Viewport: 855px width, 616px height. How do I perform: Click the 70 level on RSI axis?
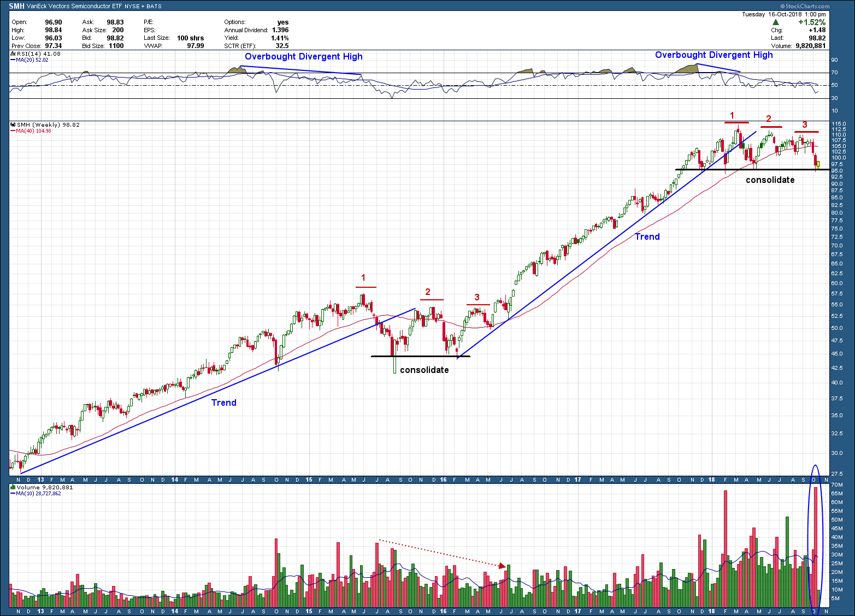834,73
